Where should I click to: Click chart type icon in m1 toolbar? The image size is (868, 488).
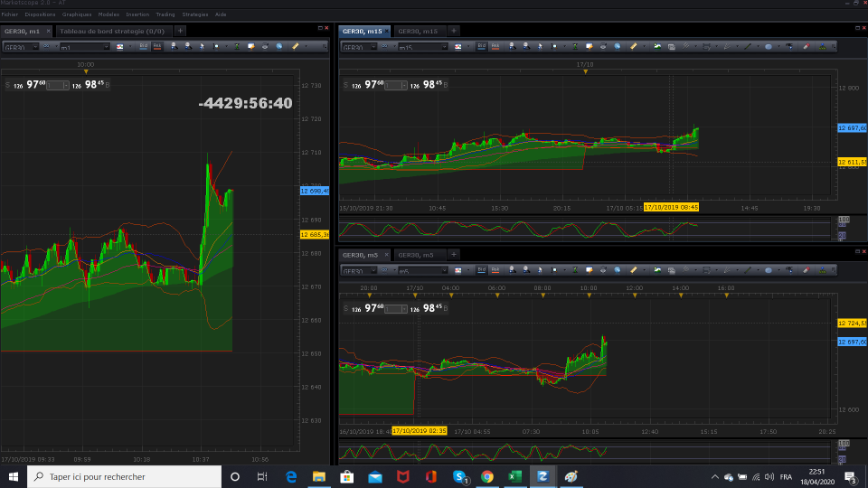tap(119, 47)
